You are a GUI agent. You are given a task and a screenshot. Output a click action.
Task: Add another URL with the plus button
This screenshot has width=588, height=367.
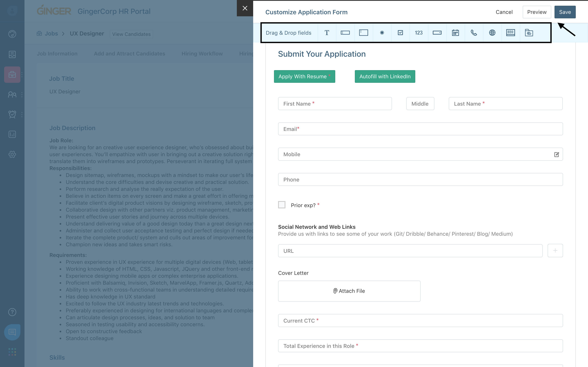click(555, 251)
